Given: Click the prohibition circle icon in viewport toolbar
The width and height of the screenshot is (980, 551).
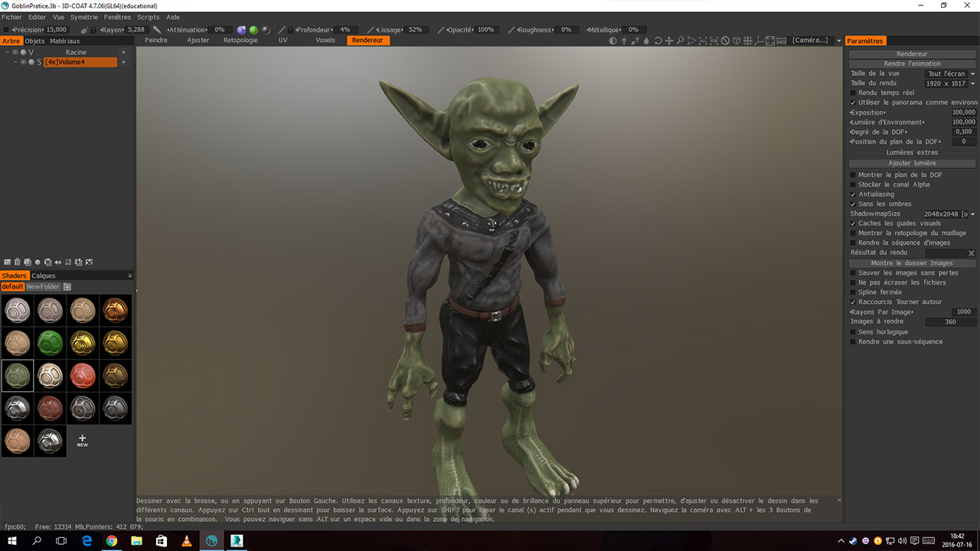Looking at the screenshot, I should [x=725, y=41].
